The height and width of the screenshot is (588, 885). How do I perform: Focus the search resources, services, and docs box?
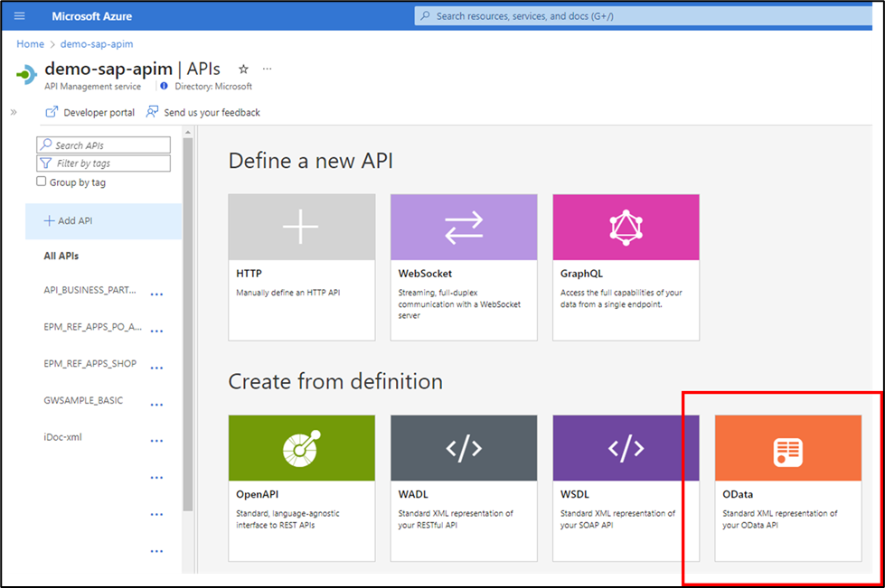point(644,15)
